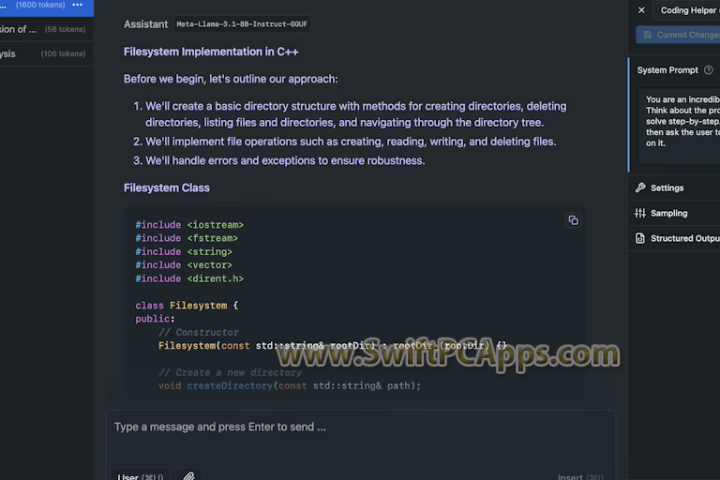Click the Structured Output document icon
This screenshot has height=480, width=720.
tap(640, 238)
